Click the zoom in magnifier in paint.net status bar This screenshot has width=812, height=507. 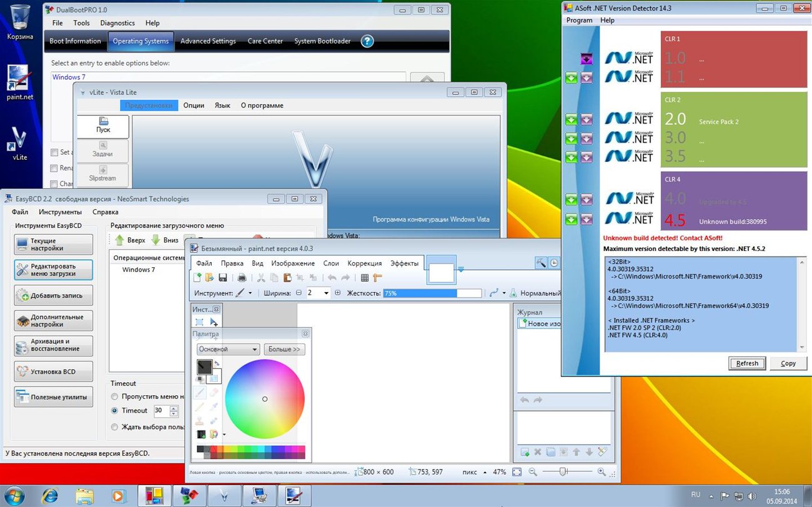tap(602, 472)
